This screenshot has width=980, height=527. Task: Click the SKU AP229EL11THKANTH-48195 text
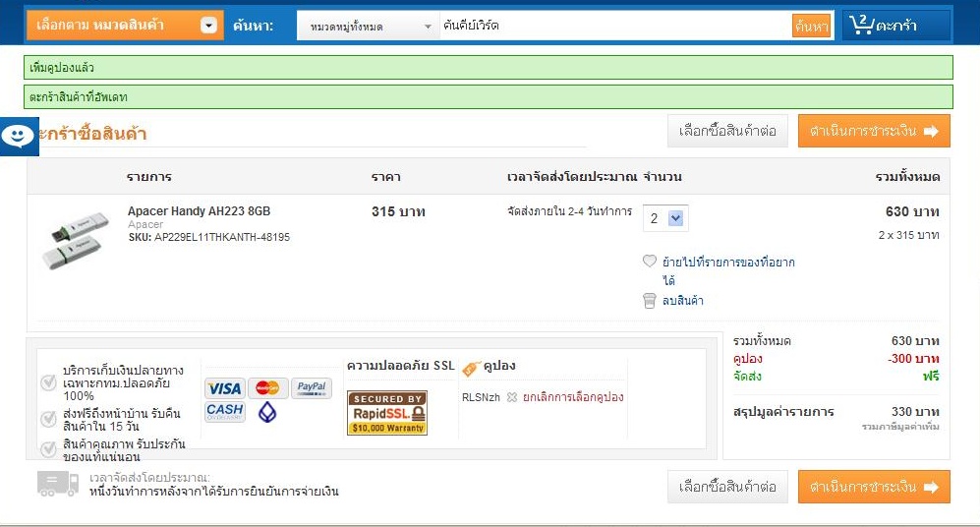tap(208, 237)
